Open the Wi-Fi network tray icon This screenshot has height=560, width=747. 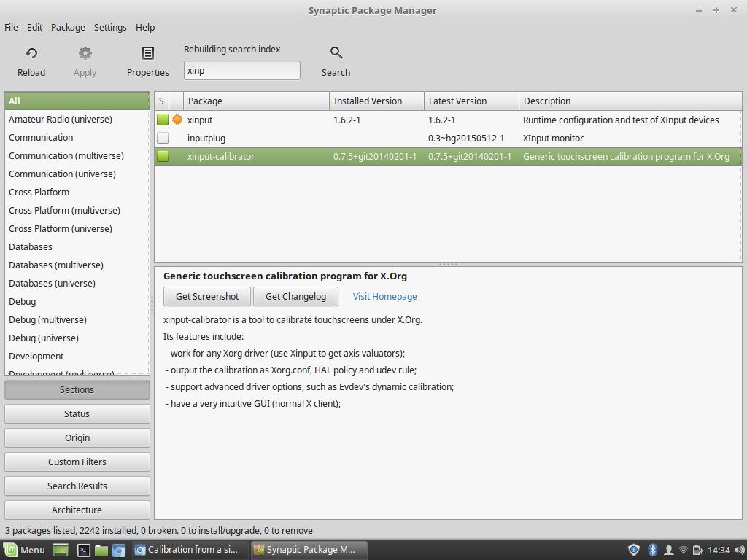(683, 550)
